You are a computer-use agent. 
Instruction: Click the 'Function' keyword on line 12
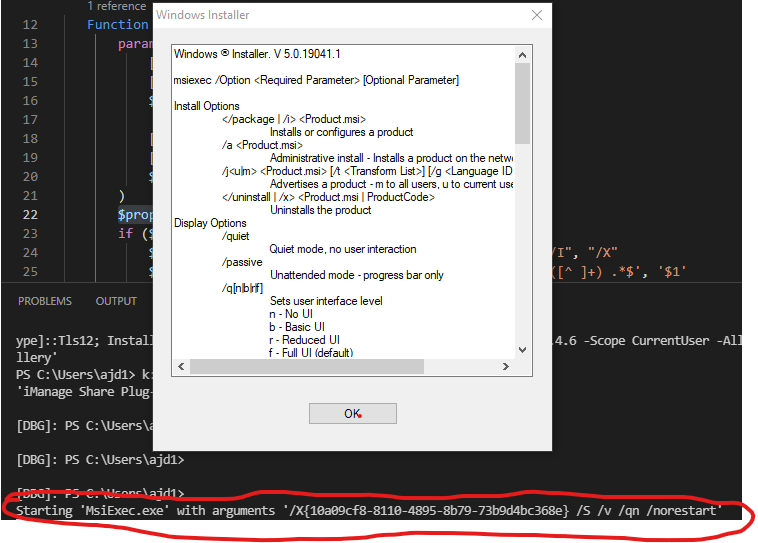coord(117,25)
